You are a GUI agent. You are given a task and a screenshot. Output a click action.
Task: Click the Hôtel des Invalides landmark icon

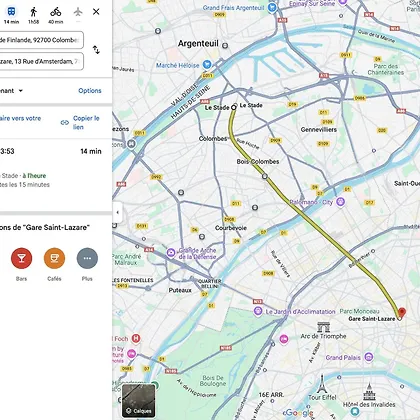(369, 391)
